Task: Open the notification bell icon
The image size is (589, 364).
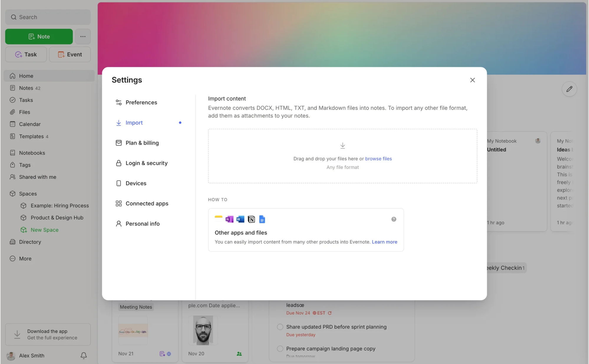Action: (83, 355)
